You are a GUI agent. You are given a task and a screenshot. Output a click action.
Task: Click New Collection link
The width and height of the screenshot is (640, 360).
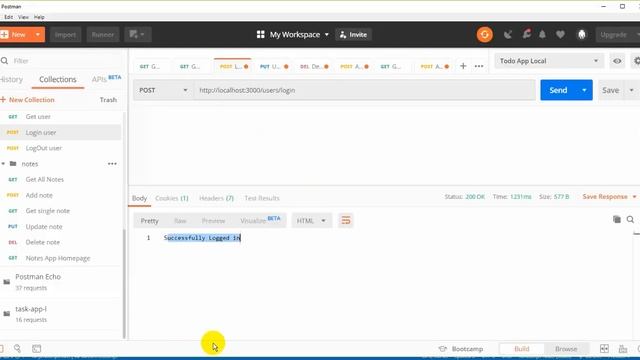coord(28,100)
